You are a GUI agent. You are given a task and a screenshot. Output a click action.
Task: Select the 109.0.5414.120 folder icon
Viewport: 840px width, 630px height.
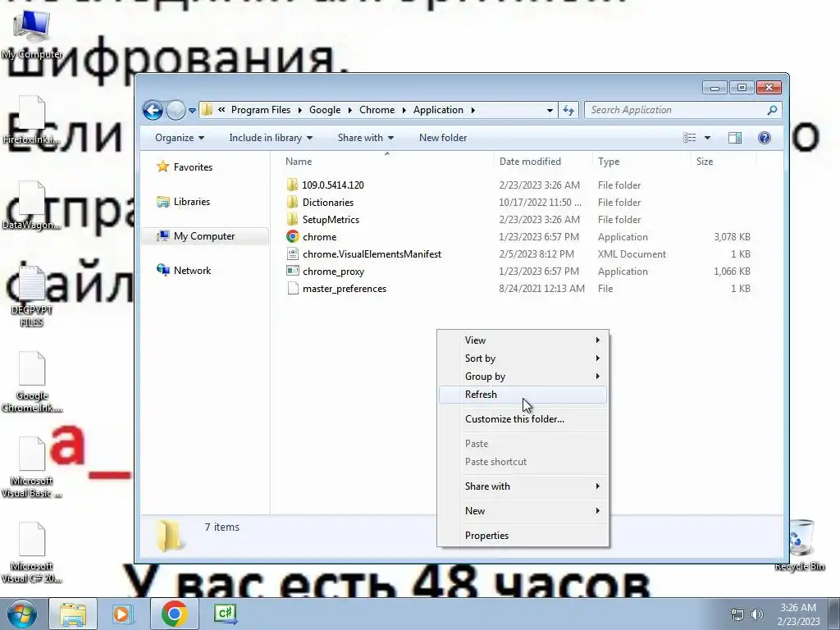(292, 185)
